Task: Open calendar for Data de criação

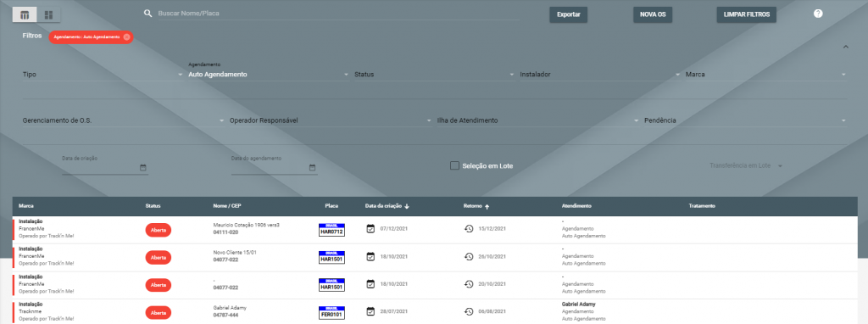Action: point(142,168)
